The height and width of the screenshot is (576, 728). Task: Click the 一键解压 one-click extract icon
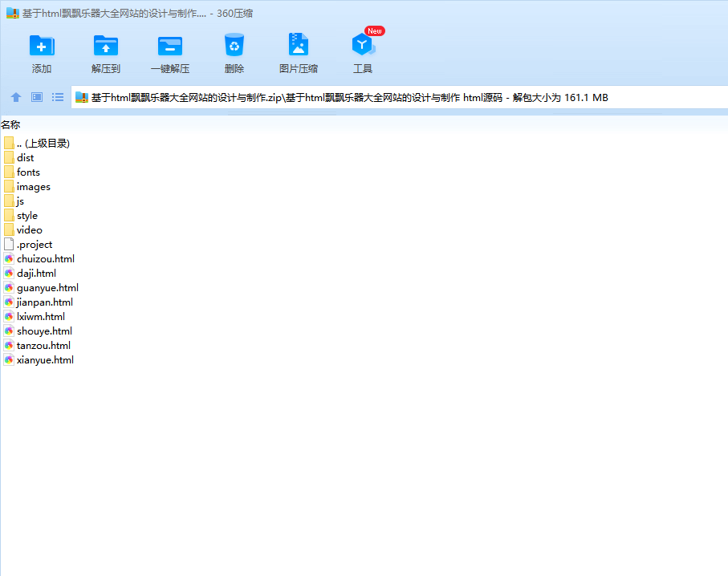pos(170,46)
